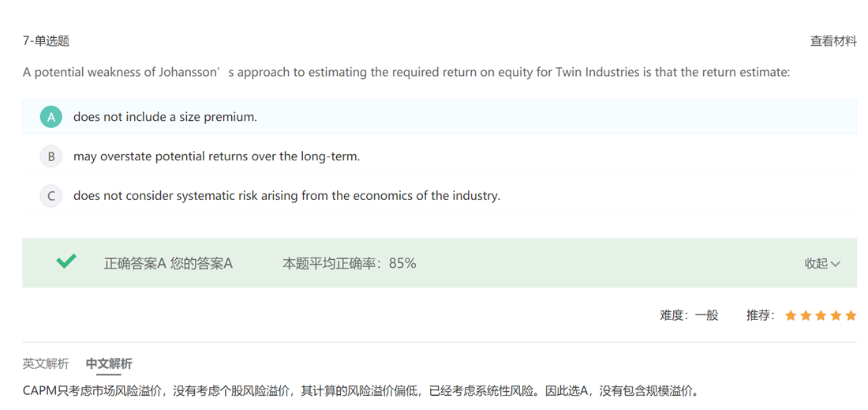Viewport: 868px width, 410px height.
Task: Click the 7-单选题 question heading
Action: pos(46,41)
